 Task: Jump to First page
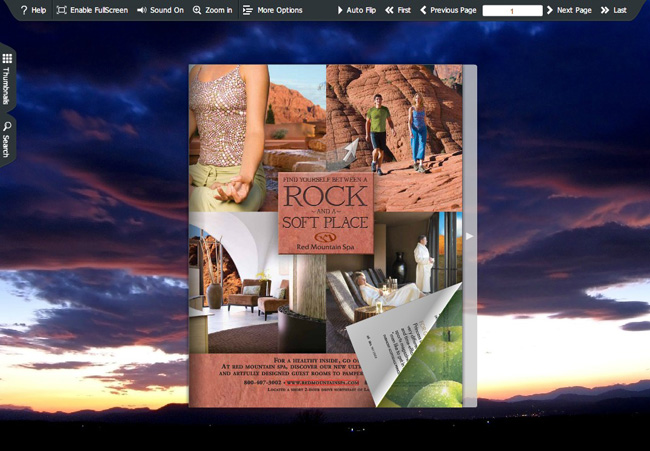[398, 10]
